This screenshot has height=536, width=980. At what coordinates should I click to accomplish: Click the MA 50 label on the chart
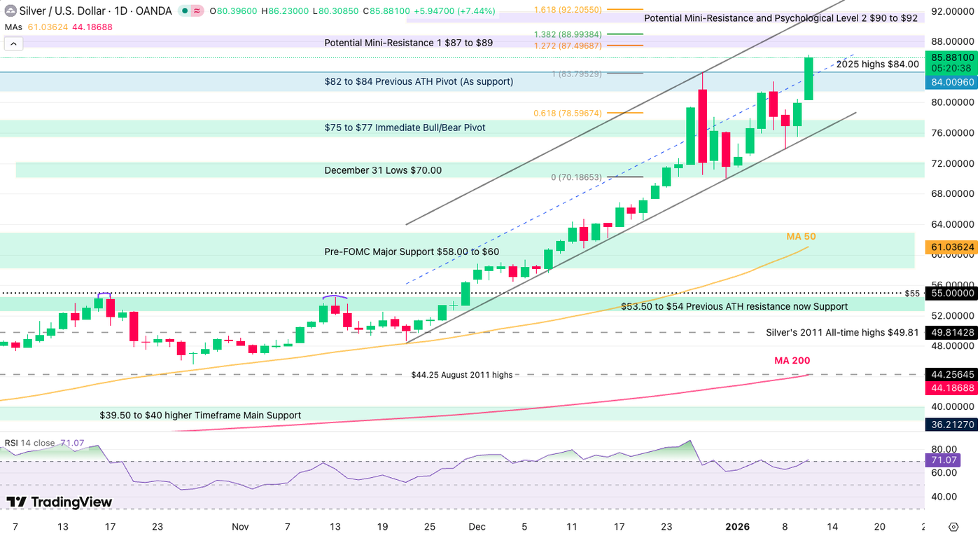tap(800, 236)
